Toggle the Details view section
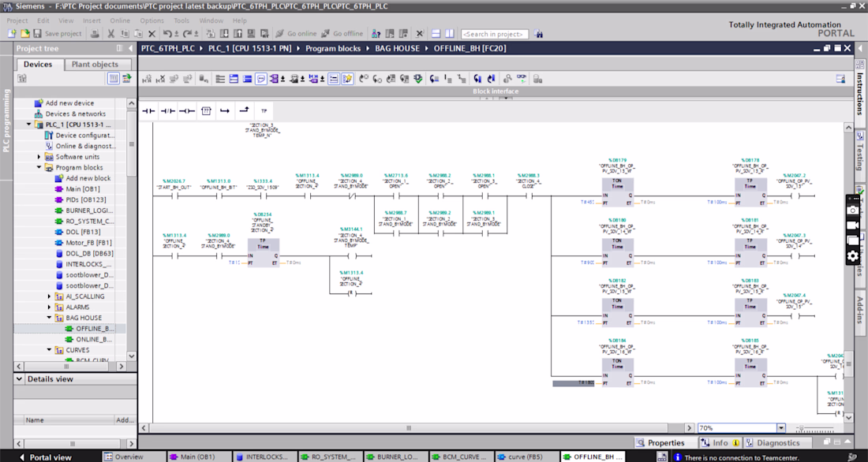The width and height of the screenshot is (868, 462). (x=20, y=379)
